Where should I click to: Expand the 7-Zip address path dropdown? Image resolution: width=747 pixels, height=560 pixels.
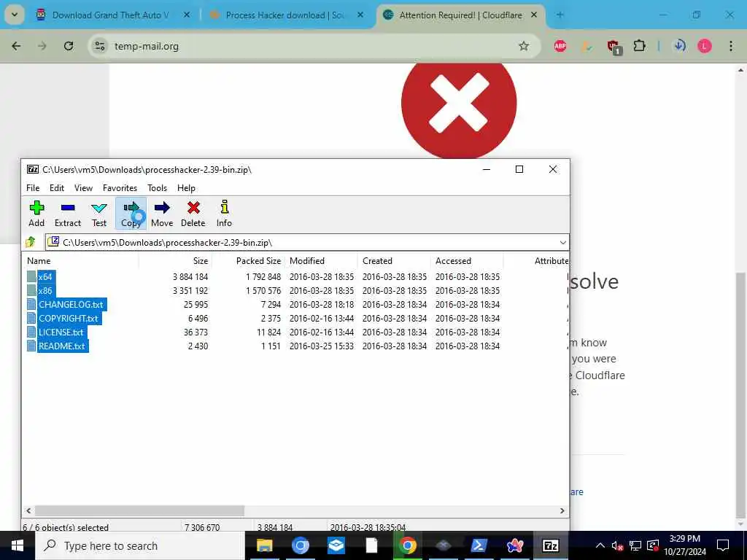coord(562,242)
